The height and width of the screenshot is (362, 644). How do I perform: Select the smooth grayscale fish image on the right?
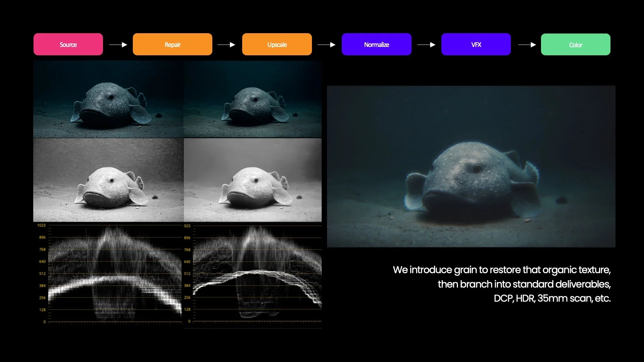point(253,180)
